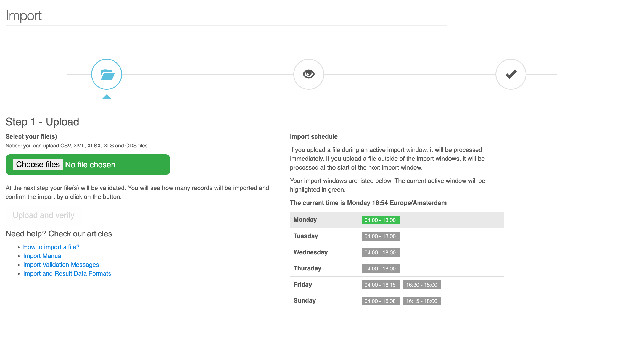Select Thursday's 04:00 - 18:00 badge
The image size is (644, 343).
pos(381,268)
